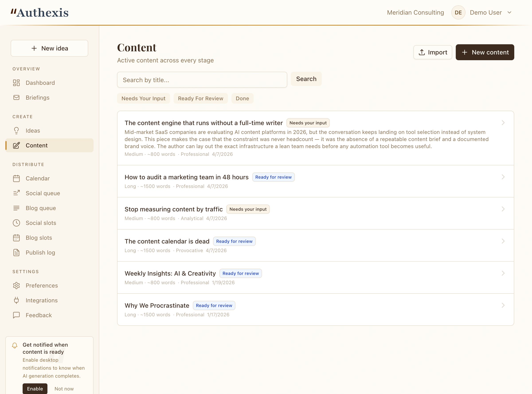Click the Preferences gear icon
This screenshot has width=532, height=394.
pyautogui.click(x=16, y=286)
